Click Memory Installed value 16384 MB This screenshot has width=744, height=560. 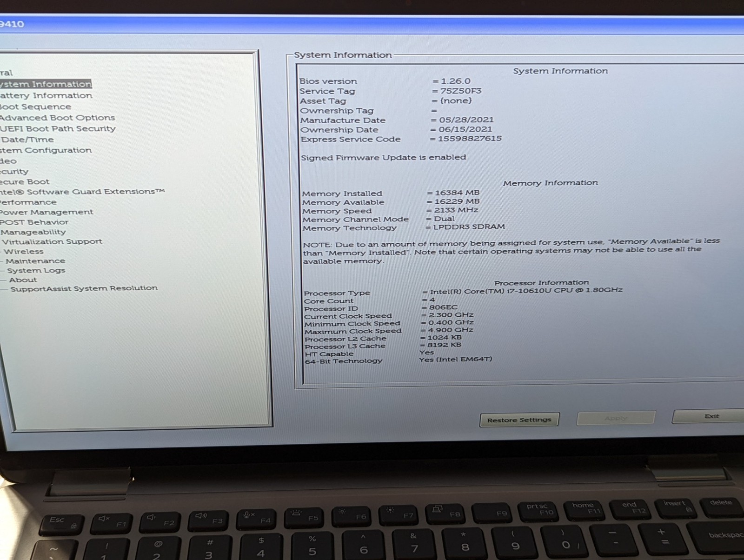point(457,193)
